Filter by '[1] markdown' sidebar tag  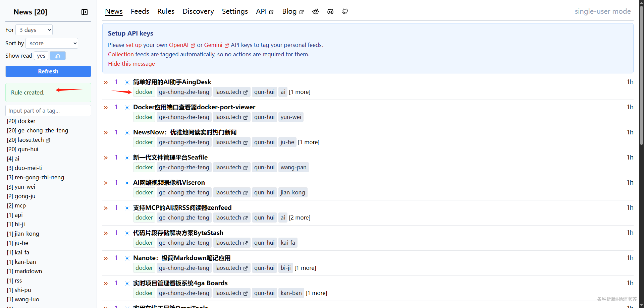(x=24, y=271)
